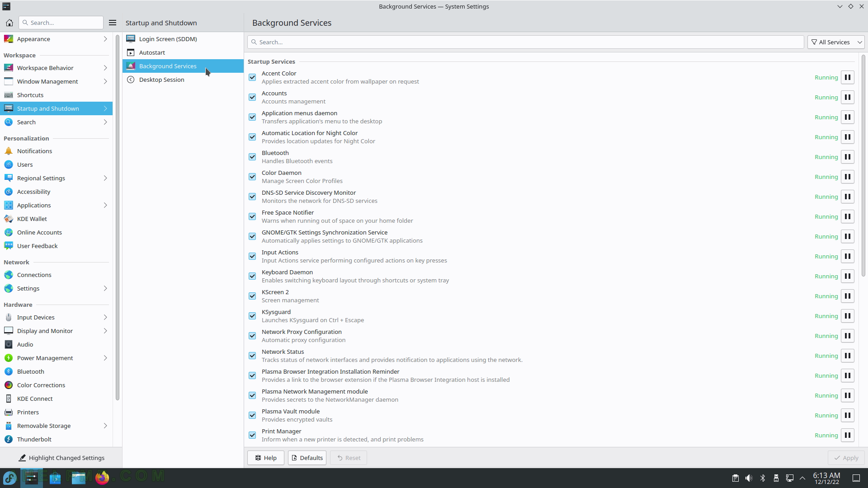This screenshot has width=868, height=488.
Task: Open Display and Monitor settings
Action: (x=56, y=331)
